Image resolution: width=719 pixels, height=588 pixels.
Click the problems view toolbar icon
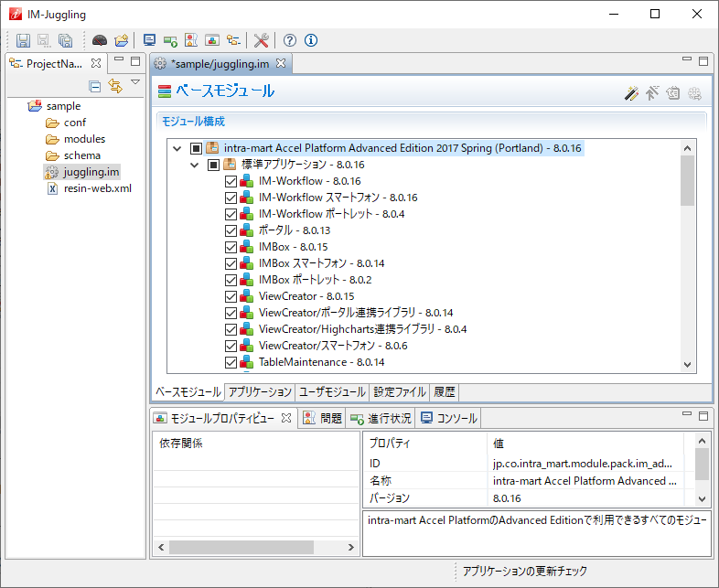coord(191,40)
